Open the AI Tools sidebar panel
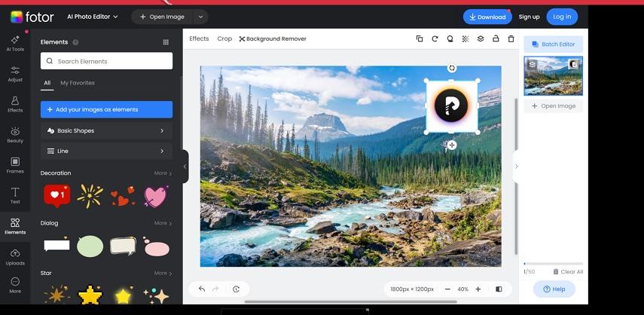The height and width of the screenshot is (315, 644). 15,43
